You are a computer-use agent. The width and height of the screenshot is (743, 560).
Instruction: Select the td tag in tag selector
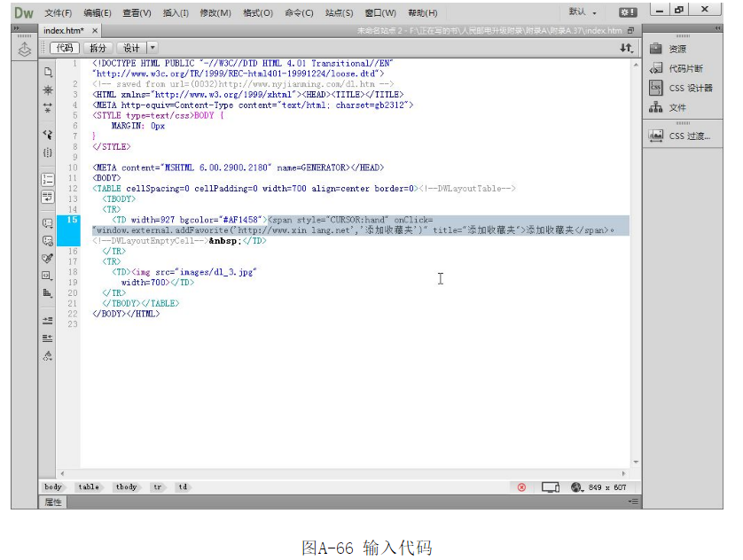click(x=182, y=487)
